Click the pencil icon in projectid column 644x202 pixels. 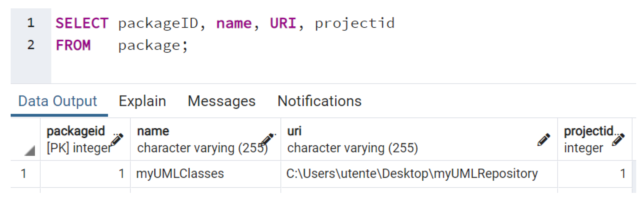[618, 139]
